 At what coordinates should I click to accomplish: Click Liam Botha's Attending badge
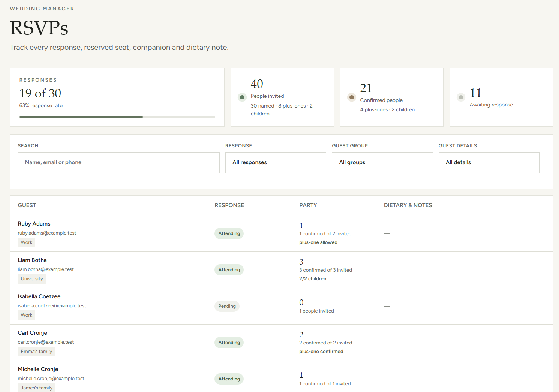click(229, 270)
